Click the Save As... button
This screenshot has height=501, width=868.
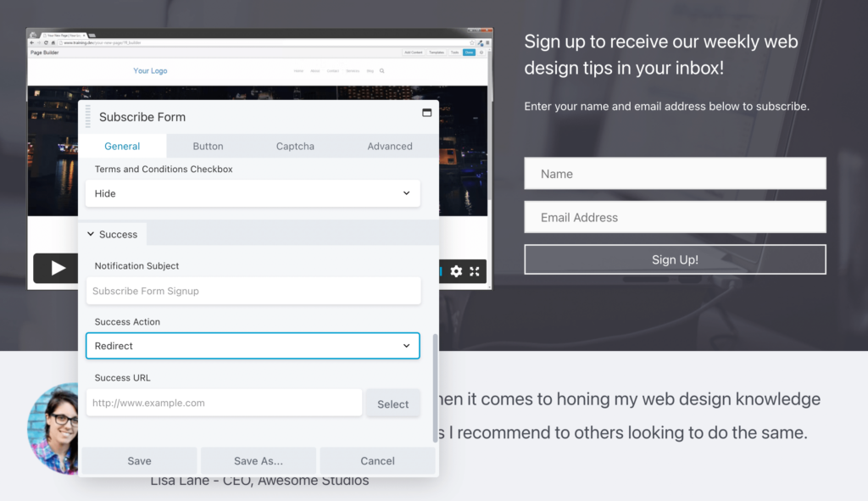pos(259,460)
